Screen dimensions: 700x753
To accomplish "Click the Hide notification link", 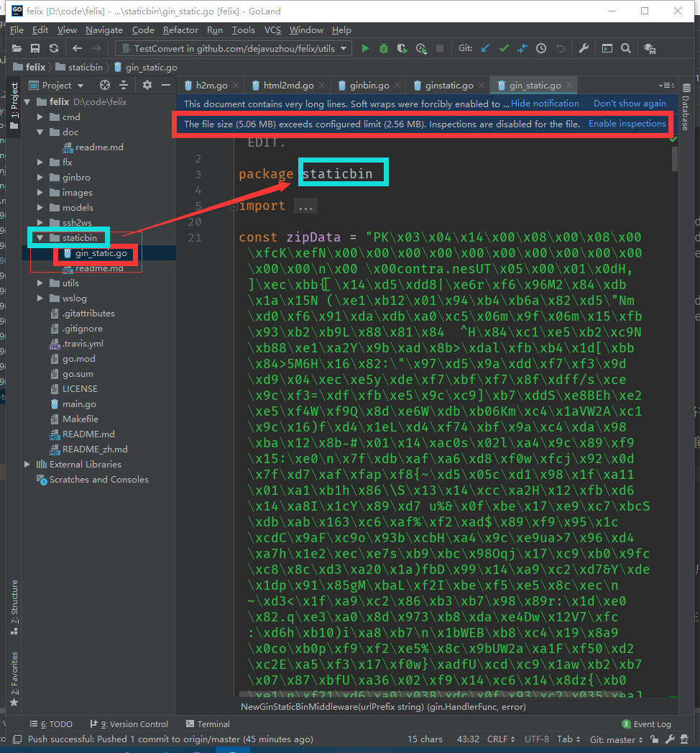I will [x=545, y=104].
